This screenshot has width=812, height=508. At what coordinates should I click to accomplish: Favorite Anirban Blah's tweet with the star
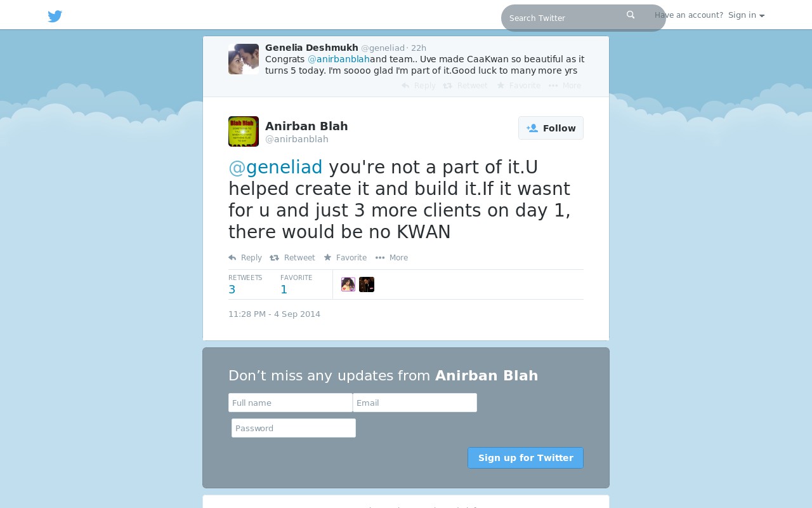click(345, 258)
